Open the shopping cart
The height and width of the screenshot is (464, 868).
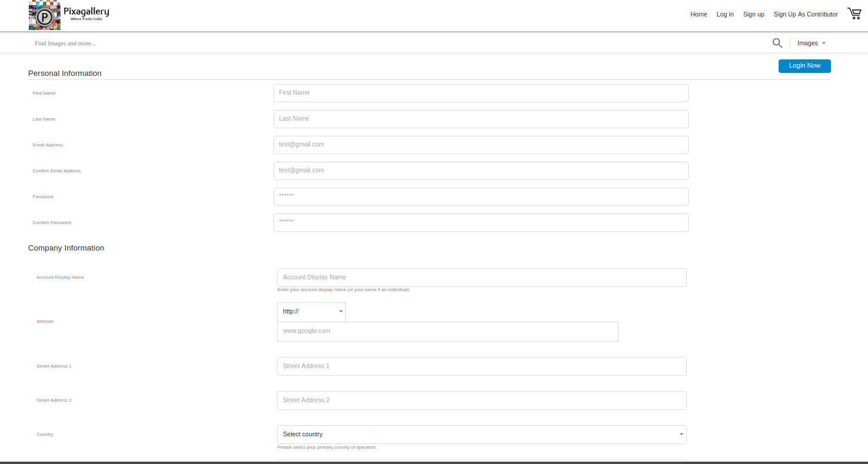tap(854, 14)
